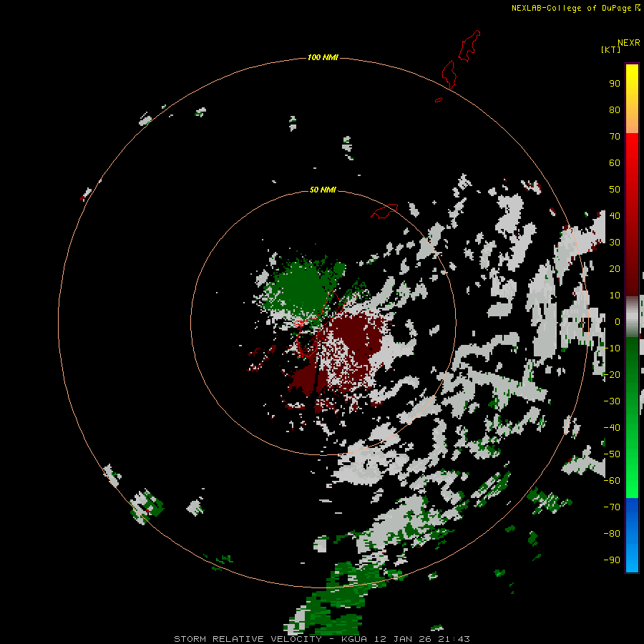
Task: Click the -90 value on the velocity scale
Action: pyautogui.click(x=612, y=560)
